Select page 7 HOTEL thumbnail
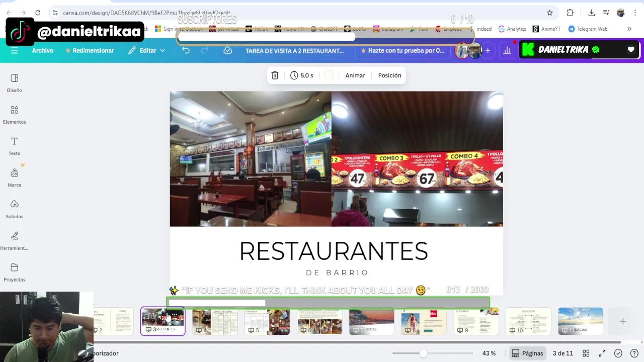This screenshot has width=644, height=362. [372, 321]
